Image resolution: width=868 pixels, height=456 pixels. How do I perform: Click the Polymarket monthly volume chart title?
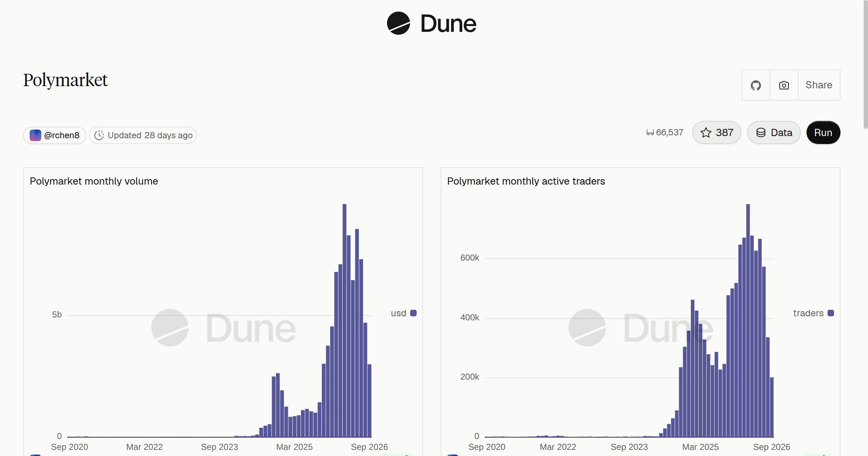[x=94, y=181]
